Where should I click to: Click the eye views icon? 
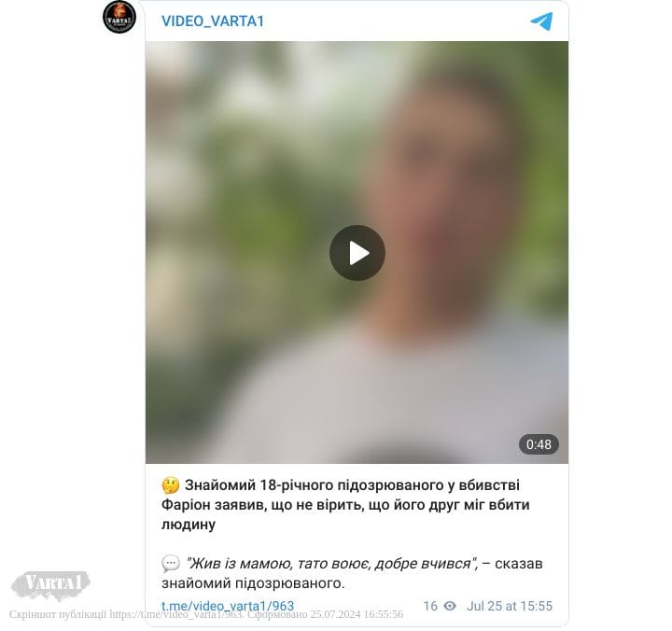point(450,606)
